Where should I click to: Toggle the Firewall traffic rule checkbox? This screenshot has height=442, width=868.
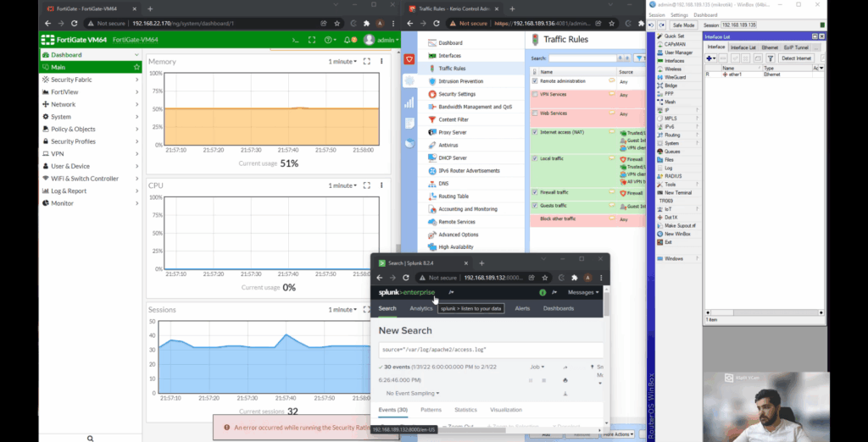[x=535, y=192]
